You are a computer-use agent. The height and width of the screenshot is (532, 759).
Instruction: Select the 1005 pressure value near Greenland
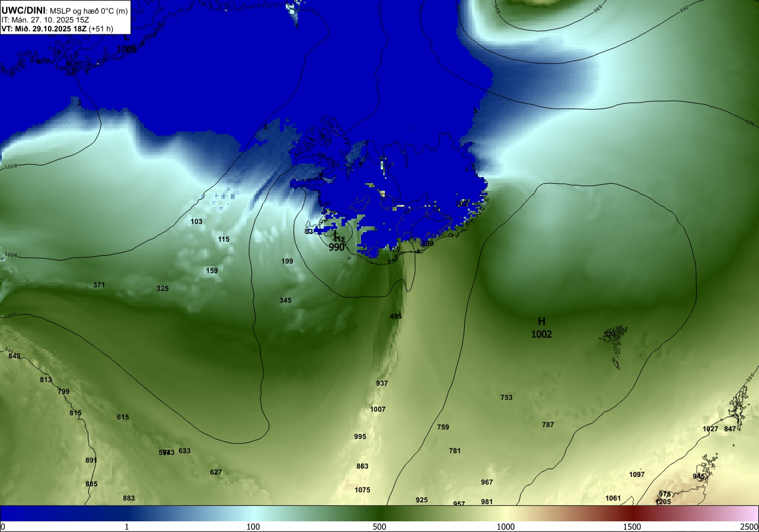[x=126, y=49]
